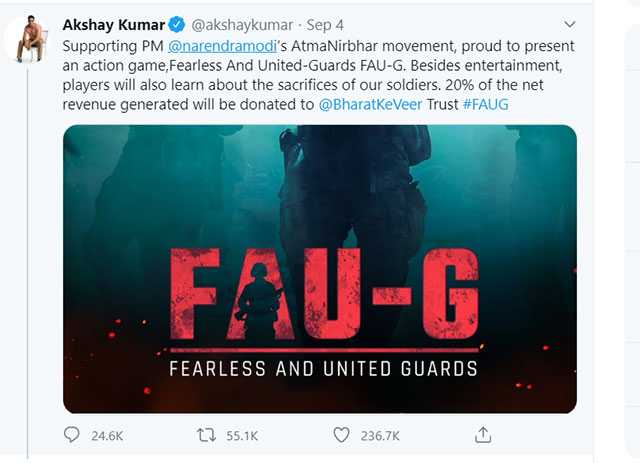
Task: View the FAU-G poster image
Action: (320, 269)
